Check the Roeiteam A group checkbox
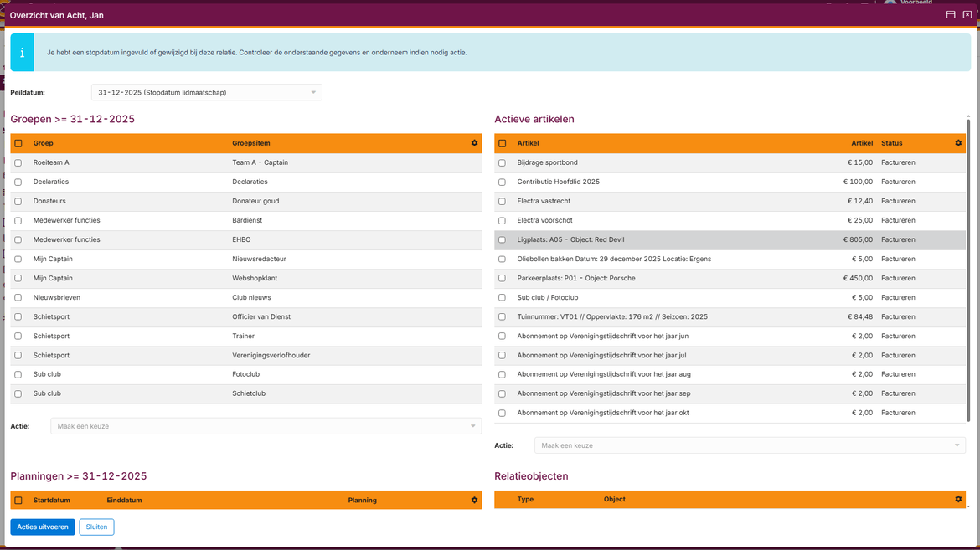This screenshot has height=550, width=980. point(18,163)
